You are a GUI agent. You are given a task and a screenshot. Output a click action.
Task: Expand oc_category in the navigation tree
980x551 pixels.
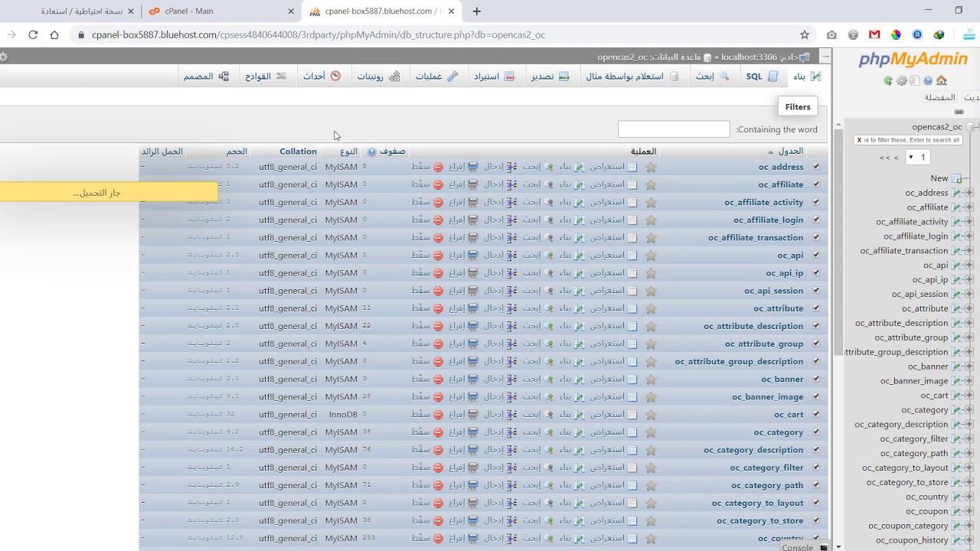[x=969, y=410]
